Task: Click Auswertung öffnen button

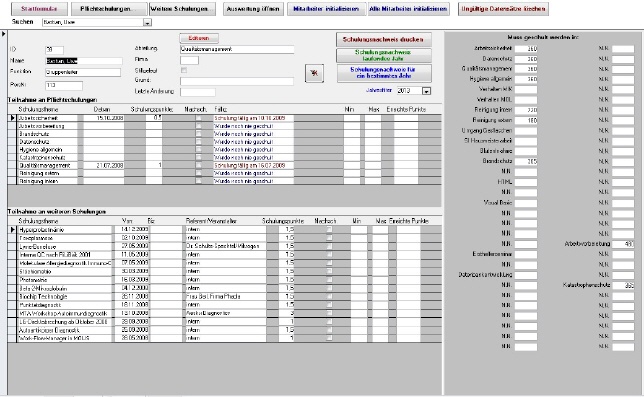Action: tap(253, 9)
